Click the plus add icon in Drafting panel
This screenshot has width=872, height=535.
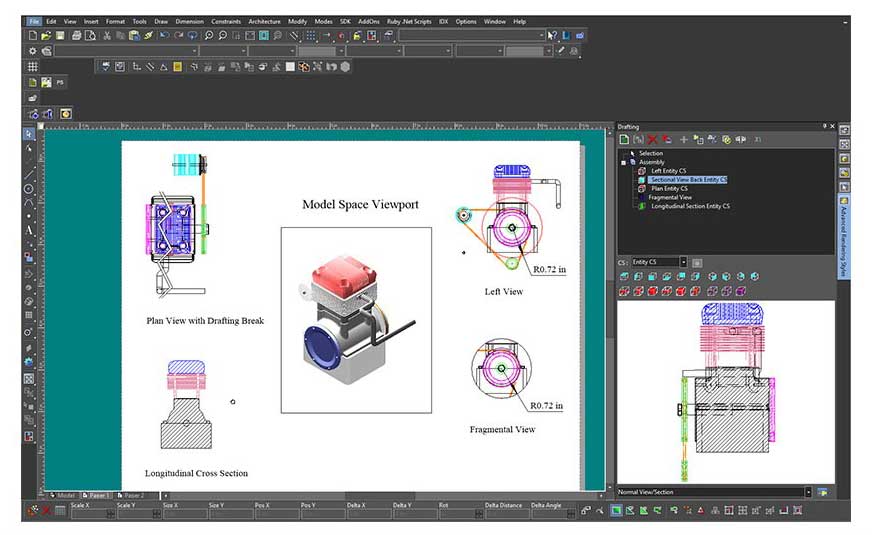pyautogui.click(x=684, y=139)
